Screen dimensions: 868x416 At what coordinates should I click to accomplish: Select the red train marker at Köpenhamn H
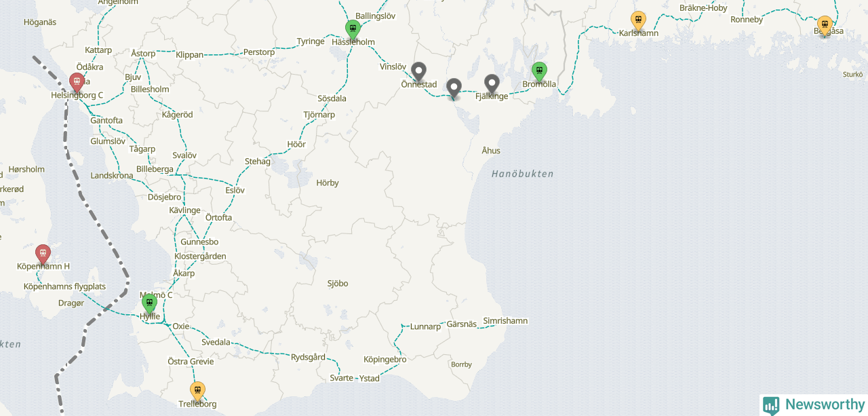click(43, 254)
